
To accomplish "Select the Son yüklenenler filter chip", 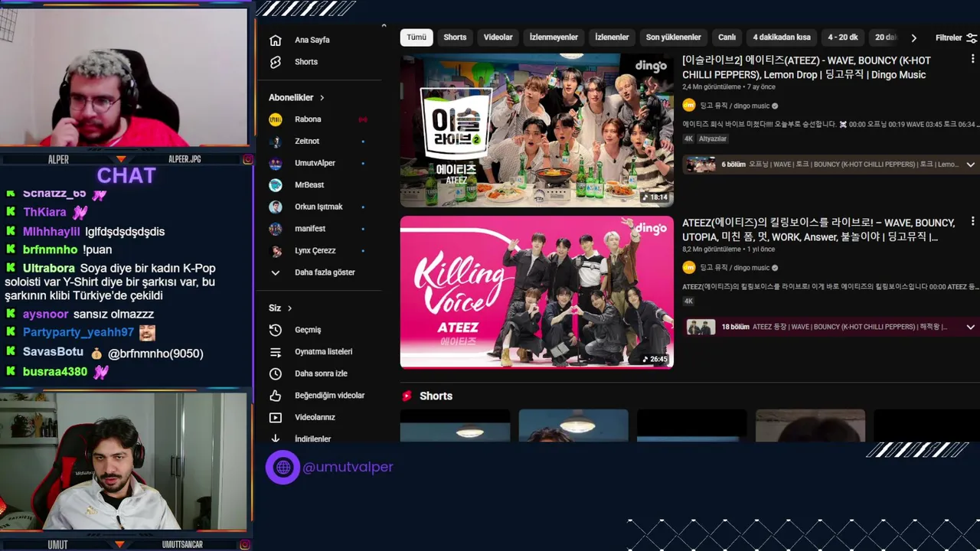I will [x=674, y=37].
